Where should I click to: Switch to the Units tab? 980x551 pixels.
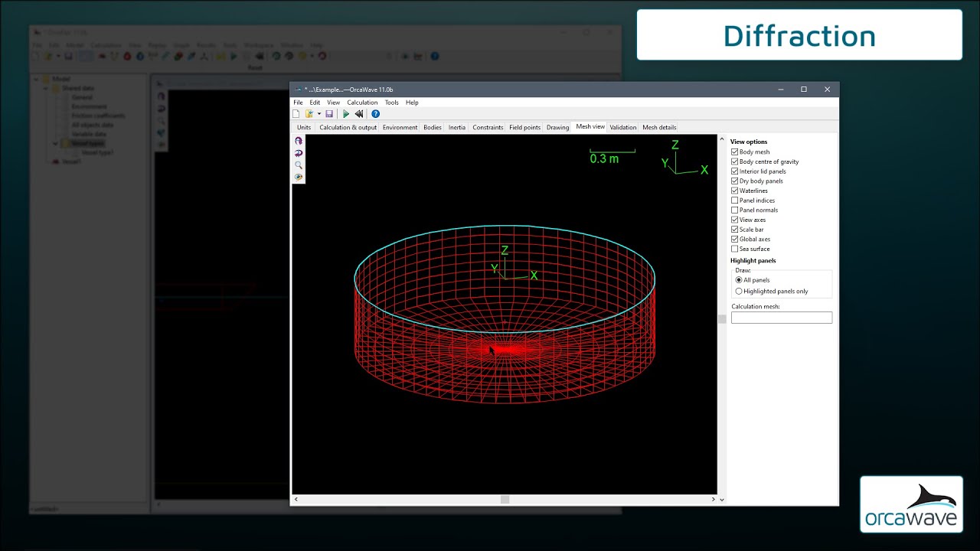pos(304,128)
